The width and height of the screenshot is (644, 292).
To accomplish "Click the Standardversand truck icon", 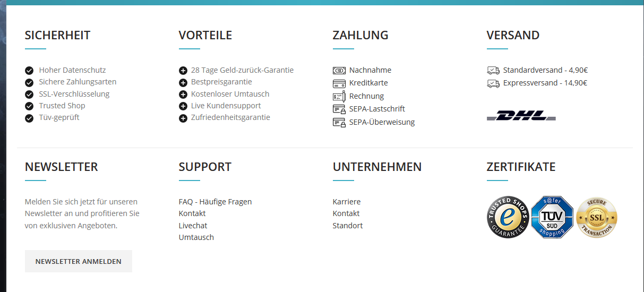I will pos(493,70).
